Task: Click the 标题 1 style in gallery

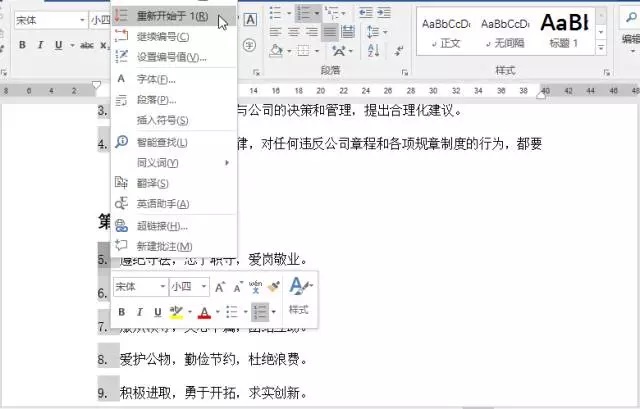Action: pyautogui.click(x=565, y=31)
